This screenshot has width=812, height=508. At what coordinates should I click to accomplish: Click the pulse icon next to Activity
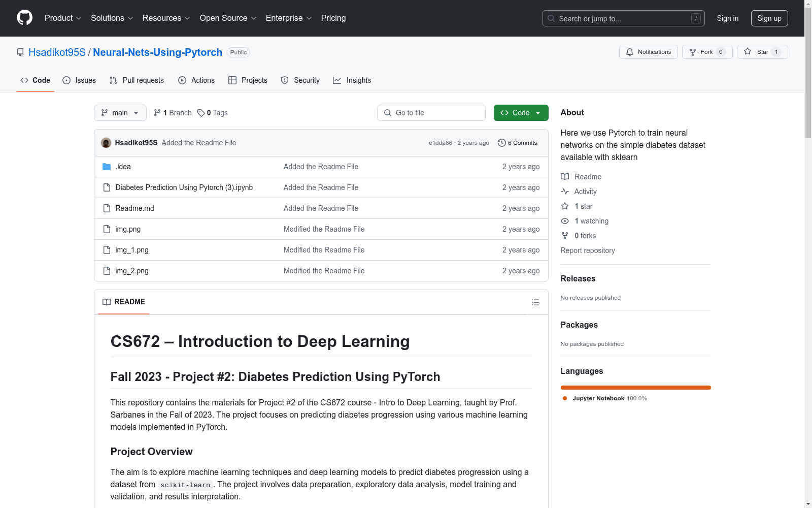coord(565,192)
